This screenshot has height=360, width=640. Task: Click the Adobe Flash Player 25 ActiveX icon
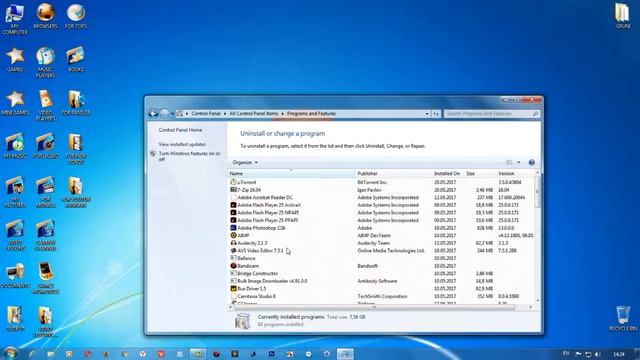pyautogui.click(x=233, y=205)
